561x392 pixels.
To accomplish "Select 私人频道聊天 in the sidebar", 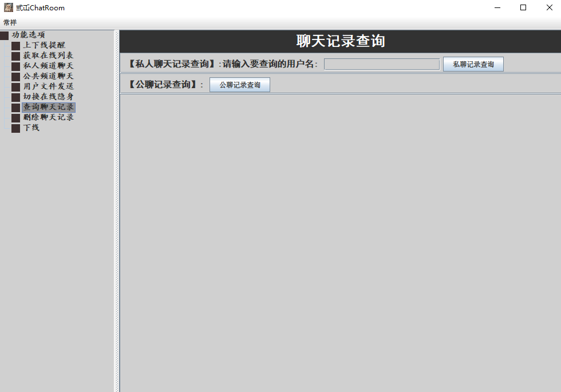I will tap(48, 65).
